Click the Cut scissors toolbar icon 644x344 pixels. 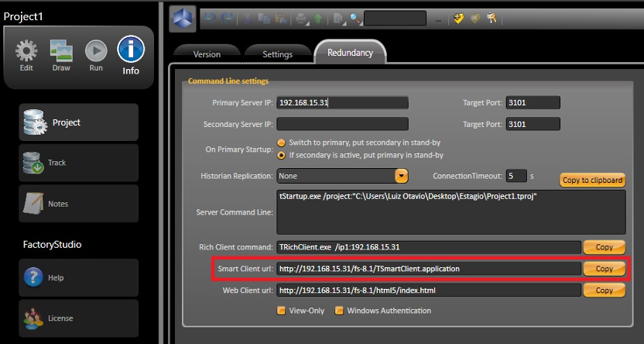point(247,19)
